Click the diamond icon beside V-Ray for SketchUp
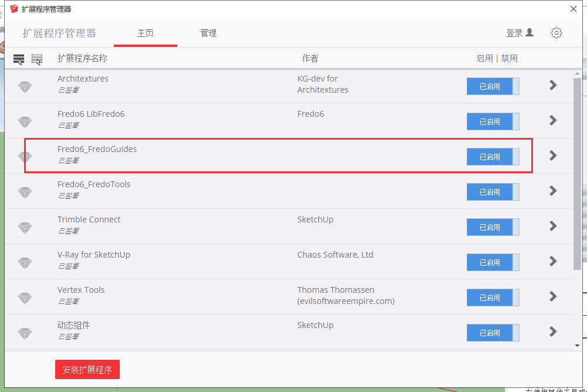587x392 pixels. click(x=25, y=262)
